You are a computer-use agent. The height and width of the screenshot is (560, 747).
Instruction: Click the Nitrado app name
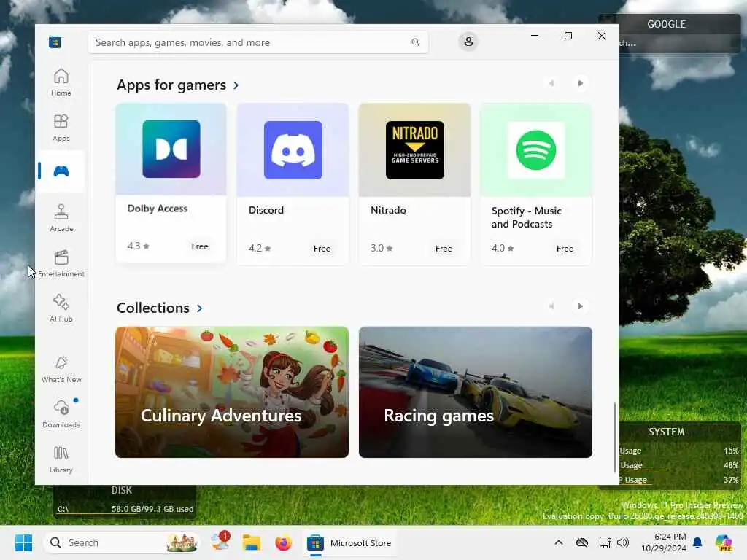click(388, 210)
